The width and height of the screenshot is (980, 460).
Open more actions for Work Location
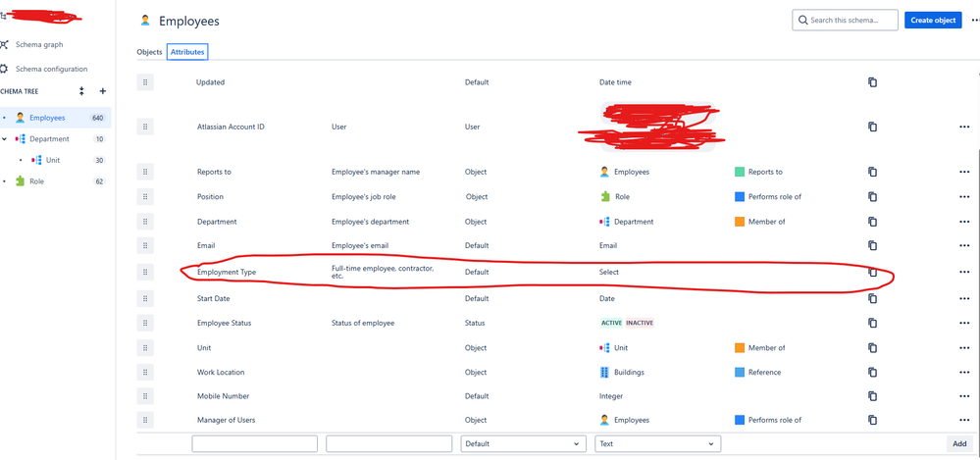coord(964,373)
